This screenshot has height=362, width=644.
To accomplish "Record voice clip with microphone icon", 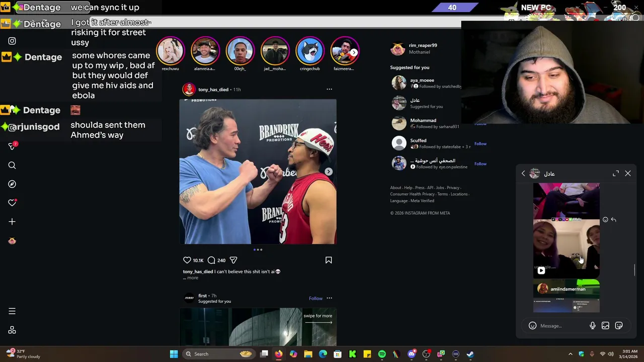I will (593, 326).
